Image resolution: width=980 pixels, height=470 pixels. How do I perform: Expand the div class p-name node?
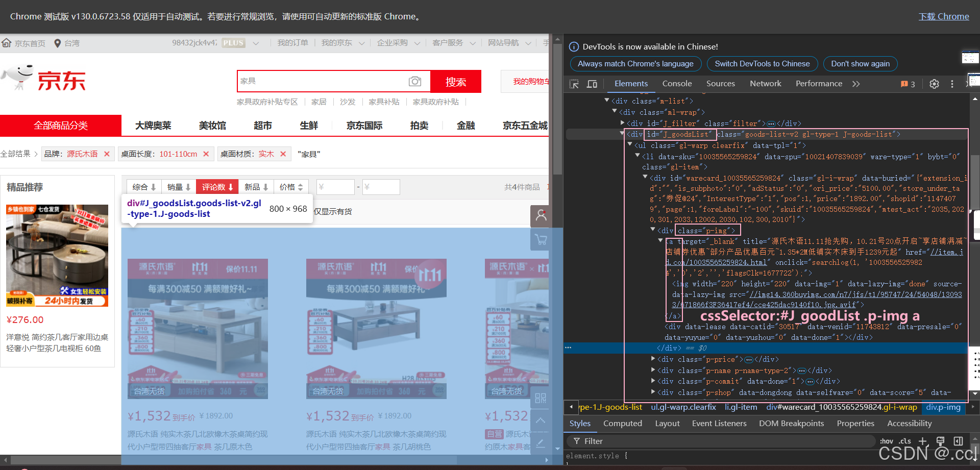coord(653,370)
